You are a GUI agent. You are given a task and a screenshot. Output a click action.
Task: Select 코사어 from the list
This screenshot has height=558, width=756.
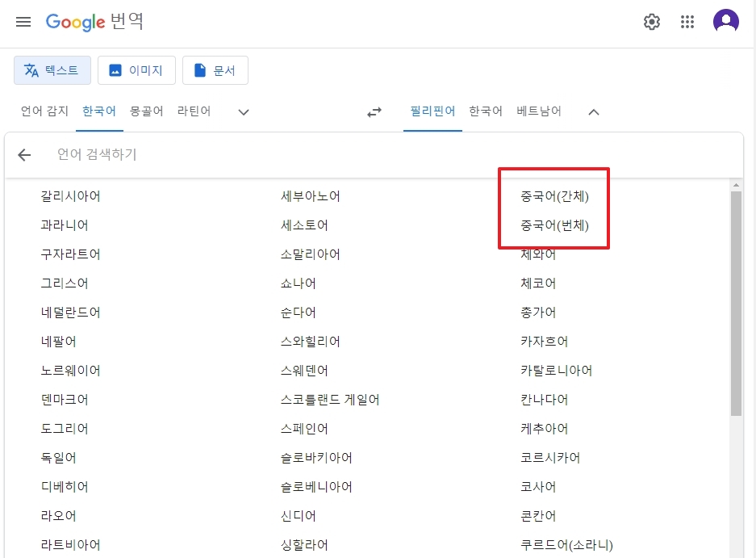pos(538,487)
